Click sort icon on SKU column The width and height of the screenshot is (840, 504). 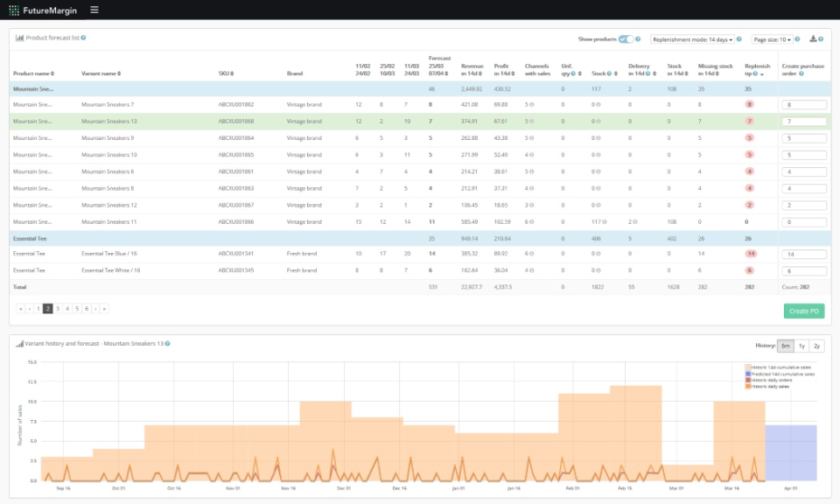pos(232,73)
